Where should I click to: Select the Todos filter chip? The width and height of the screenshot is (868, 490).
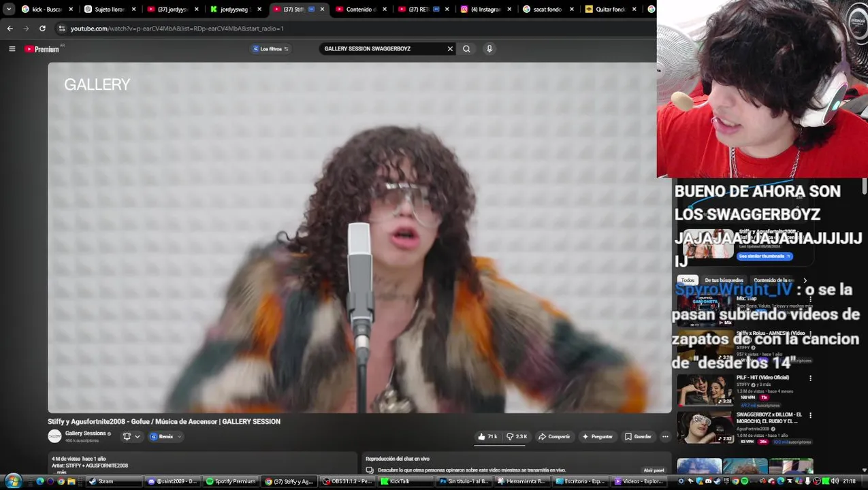pos(688,280)
